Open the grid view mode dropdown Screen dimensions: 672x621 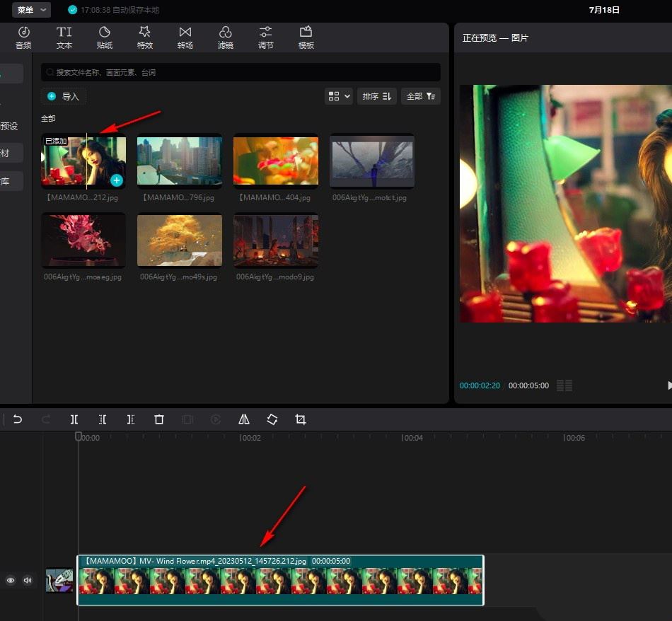coord(339,96)
